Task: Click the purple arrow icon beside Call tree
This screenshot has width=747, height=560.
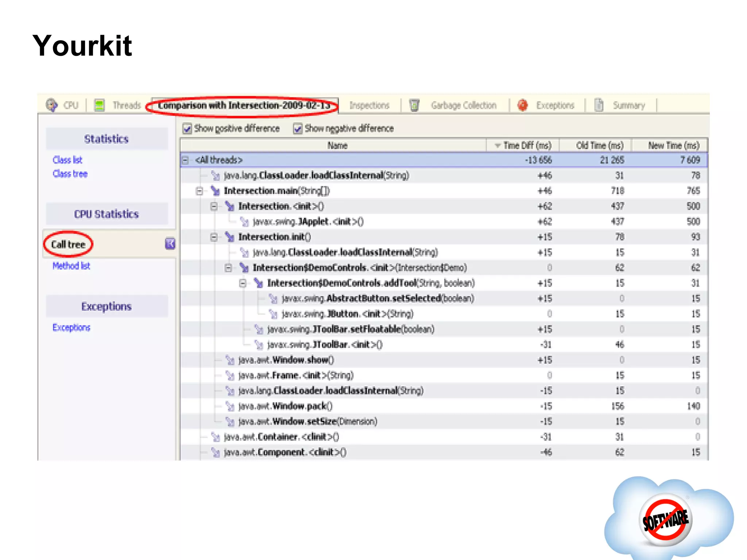Action: pyautogui.click(x=170, y=244)
